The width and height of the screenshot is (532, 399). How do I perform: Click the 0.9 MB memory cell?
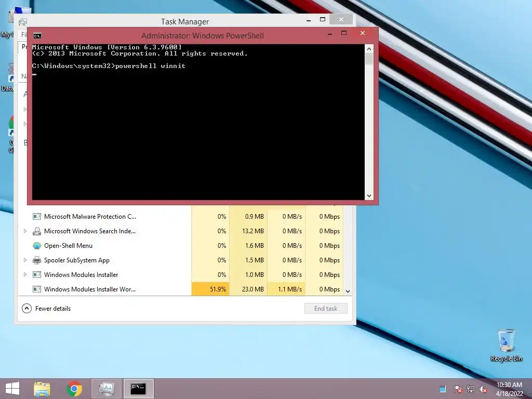point(248,217)
